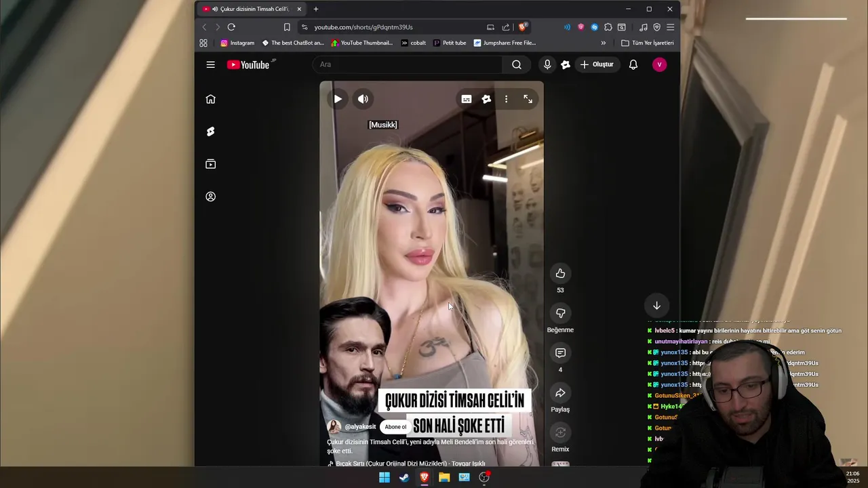Open Steam from the taskbar
Image resolution: width=868 pixels, height=488 pixels.
(404, 477)
